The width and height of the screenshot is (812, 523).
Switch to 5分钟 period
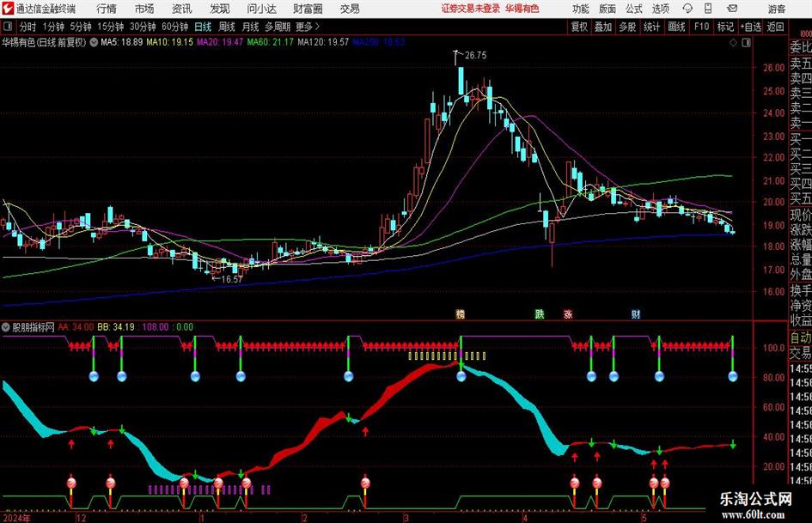[81, 27]
